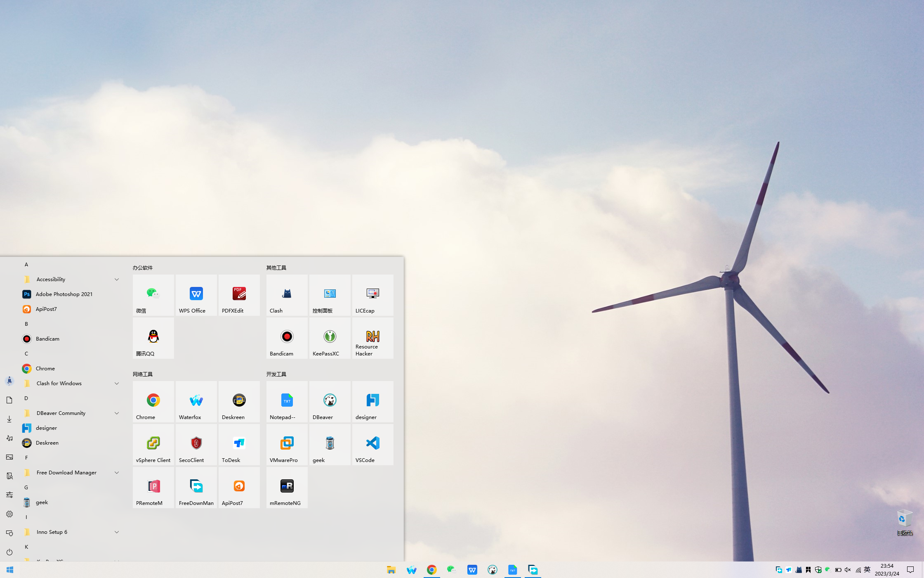Launch the VMwarePro tile

(x=287, y=445)
